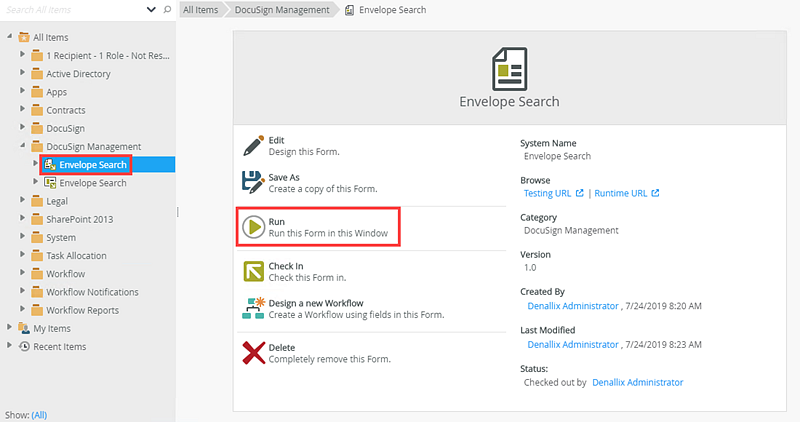Select the Contracts tree item

(66, 110)
